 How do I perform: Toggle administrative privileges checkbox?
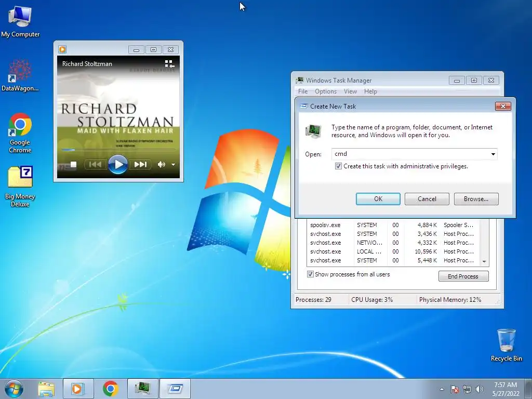[338, 166]
